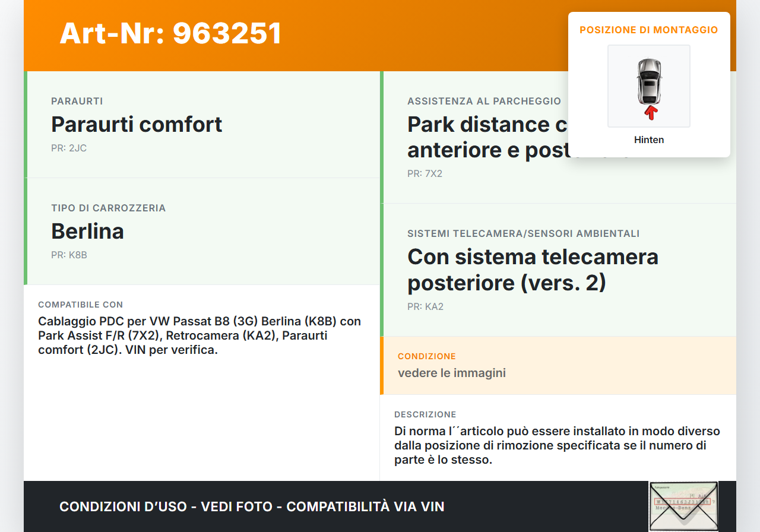Click the orange Condizione accent bar
Screen dimensions: 760x532
(x=382, y=366)
